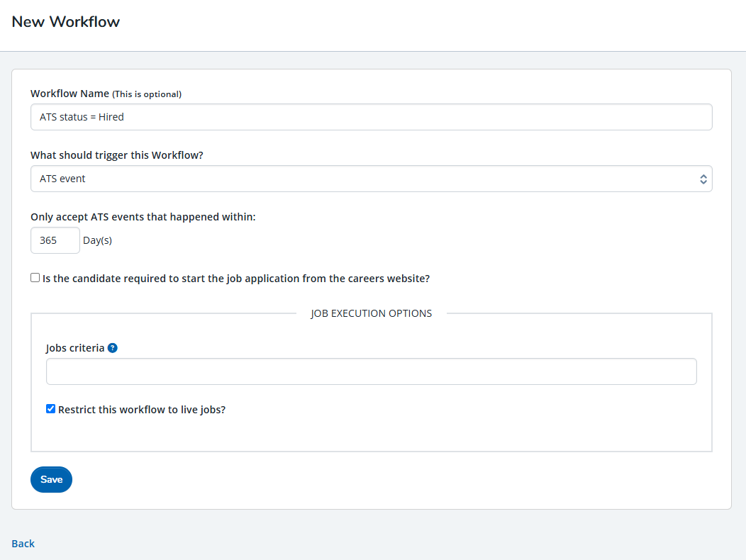Image resolution: width=746 pixels, height=560 pixels.
Task: Click inside the Jobs criteria field
Action: (x=372, y=371)
